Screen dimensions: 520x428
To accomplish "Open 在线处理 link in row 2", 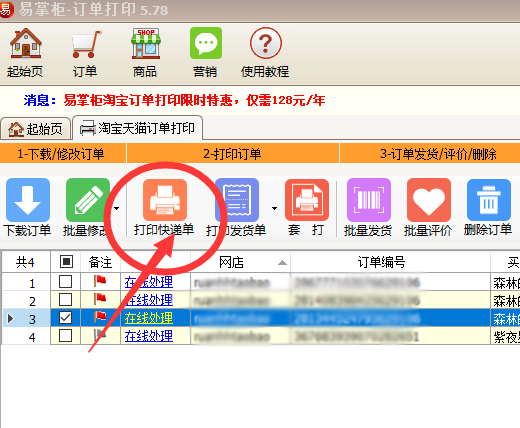I will [149, 300].
